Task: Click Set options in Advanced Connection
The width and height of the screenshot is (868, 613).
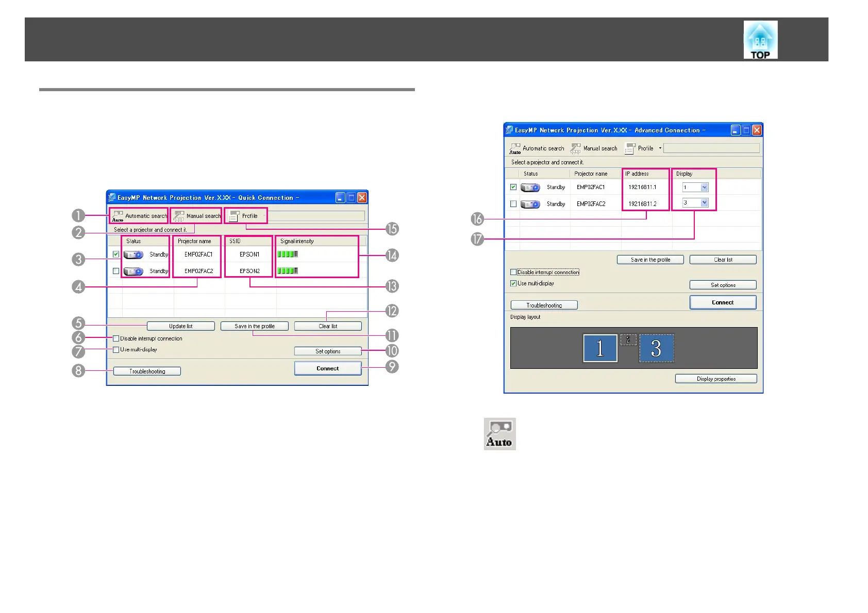Action: coord(723,285)
